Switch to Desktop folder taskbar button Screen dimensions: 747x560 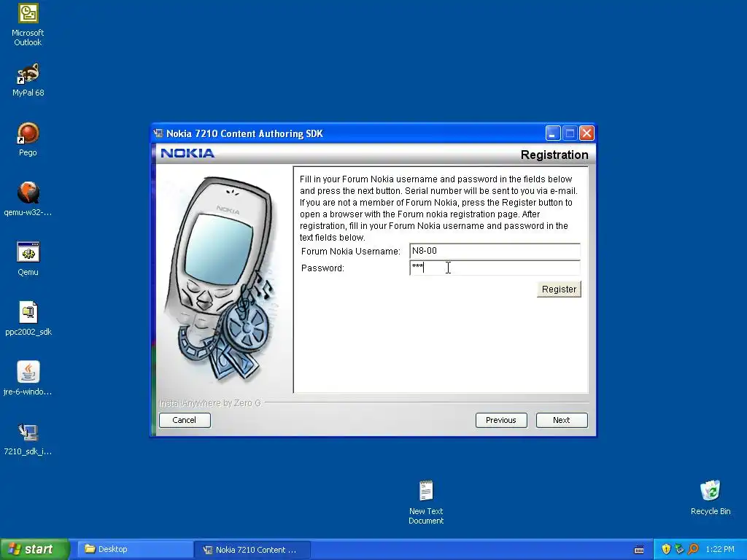pyautogui.click(x=135, y=549)
